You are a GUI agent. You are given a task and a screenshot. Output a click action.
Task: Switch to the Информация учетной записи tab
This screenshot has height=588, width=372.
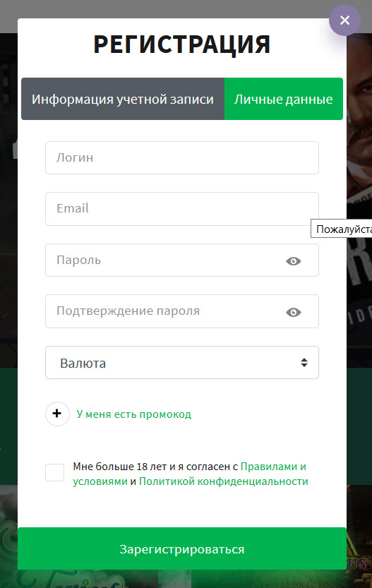tap(123, 99)
